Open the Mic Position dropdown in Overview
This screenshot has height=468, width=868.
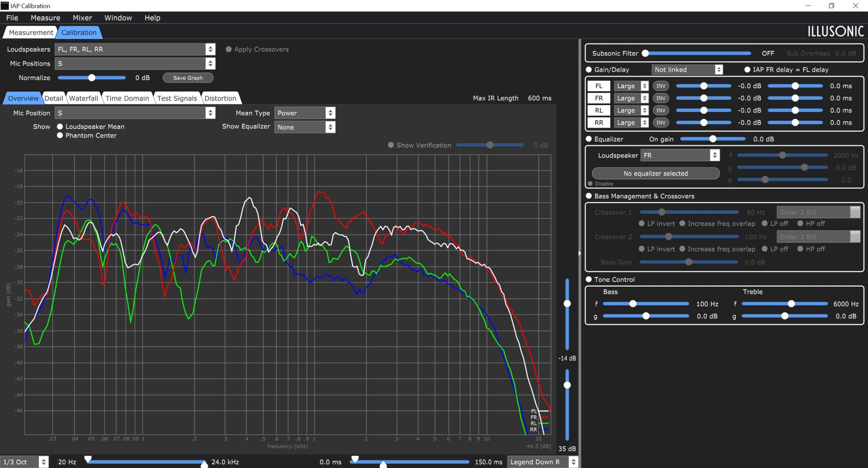[x=135, y=113]
